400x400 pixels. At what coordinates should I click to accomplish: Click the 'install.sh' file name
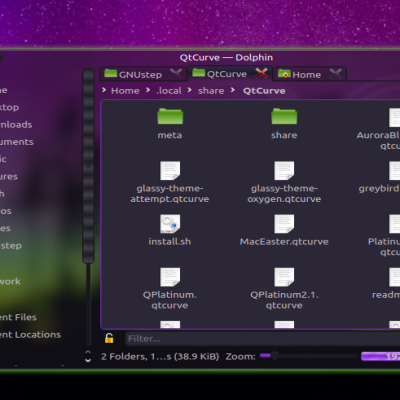170,241
